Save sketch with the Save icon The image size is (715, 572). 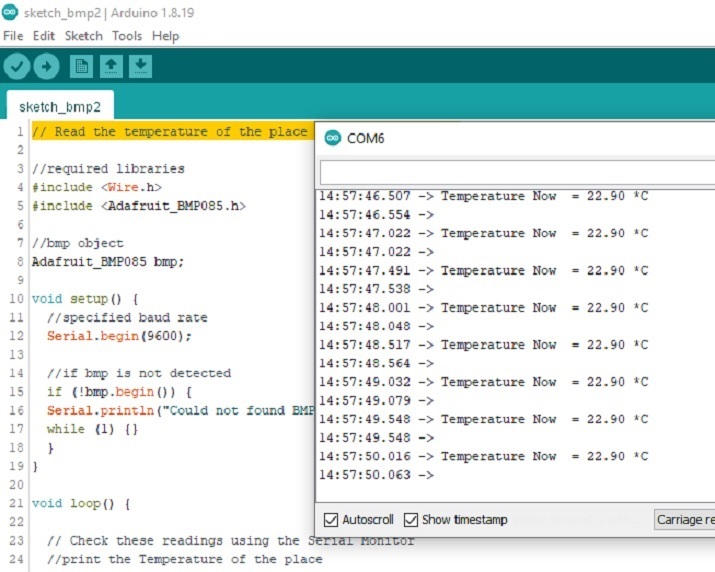tap(140, 67)
